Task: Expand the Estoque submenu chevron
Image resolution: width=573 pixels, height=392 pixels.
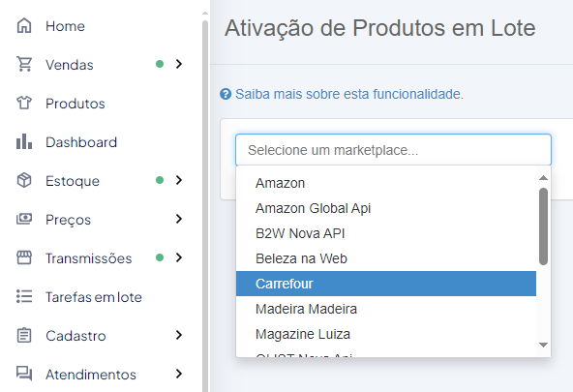Action: (179, 180)
